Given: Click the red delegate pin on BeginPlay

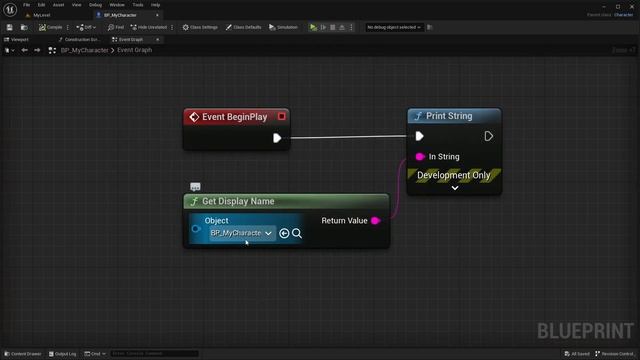Looking at the screenshot, I should click(x=282, y=117).
